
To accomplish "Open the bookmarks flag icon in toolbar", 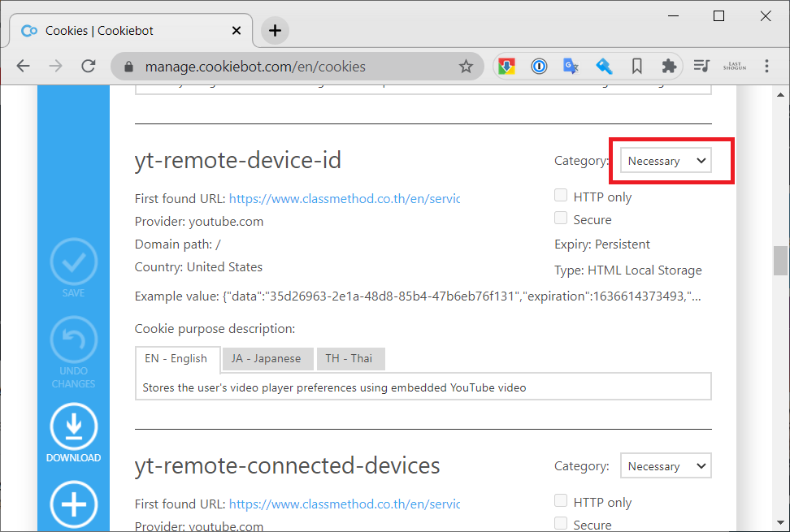I will 636,66.
